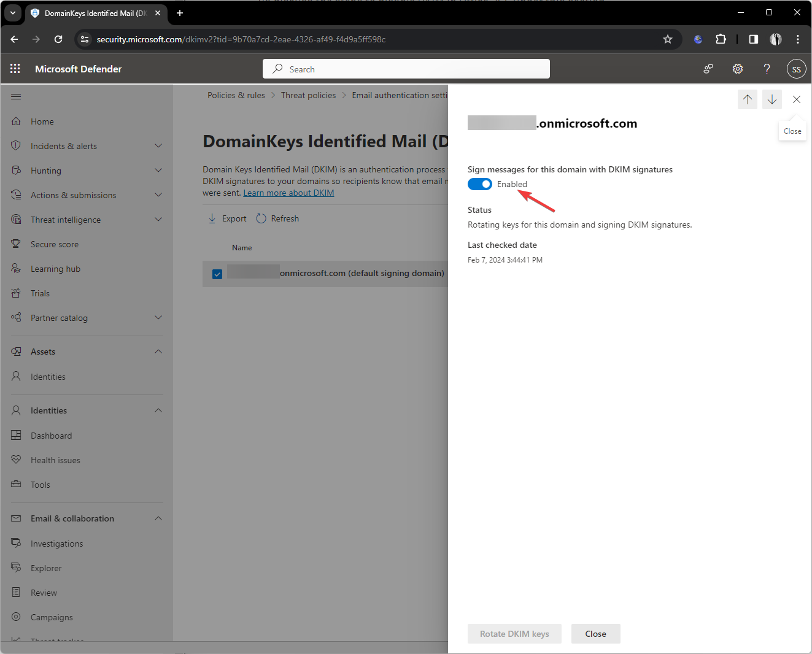Collapse the Identities section chevron
Image resolution: width=812 pixels, height=654 pixels.
[158, 410]
